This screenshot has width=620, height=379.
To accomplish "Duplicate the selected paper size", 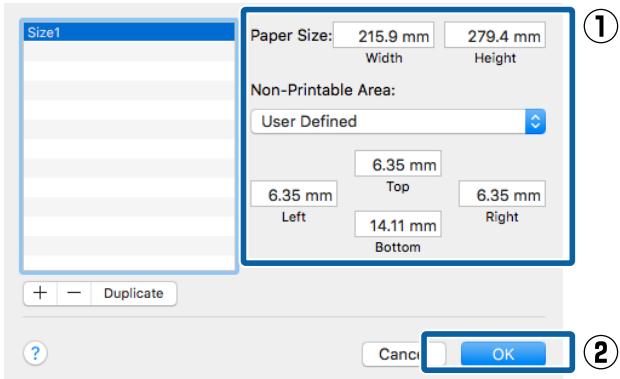I will pyautogui.click(x=134, y=293).
